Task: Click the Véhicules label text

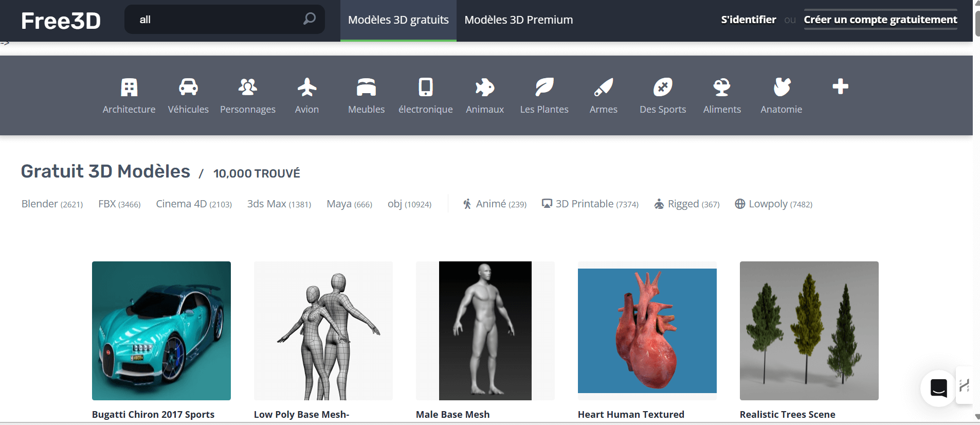Action: tap(188, 109)
